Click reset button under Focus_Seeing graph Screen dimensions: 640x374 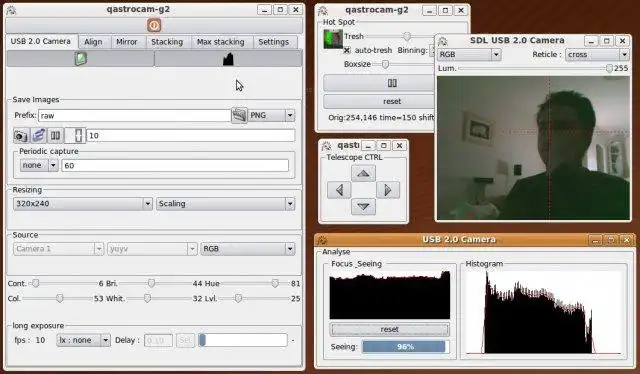[389, 329]
